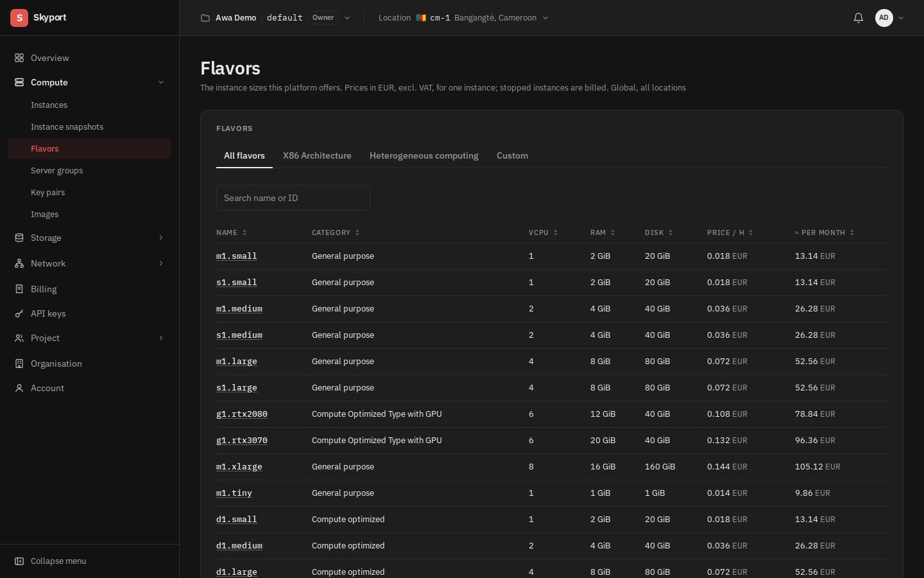Open Key pairs in the sidebar
The image size is (924, 578).
pyautogui.click(x=90, y=192)
